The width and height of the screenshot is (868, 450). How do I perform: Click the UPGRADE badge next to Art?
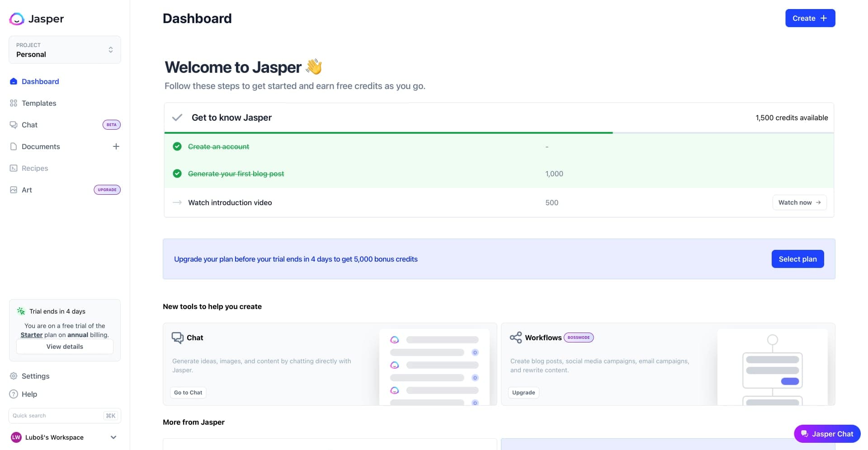[107, 190]
